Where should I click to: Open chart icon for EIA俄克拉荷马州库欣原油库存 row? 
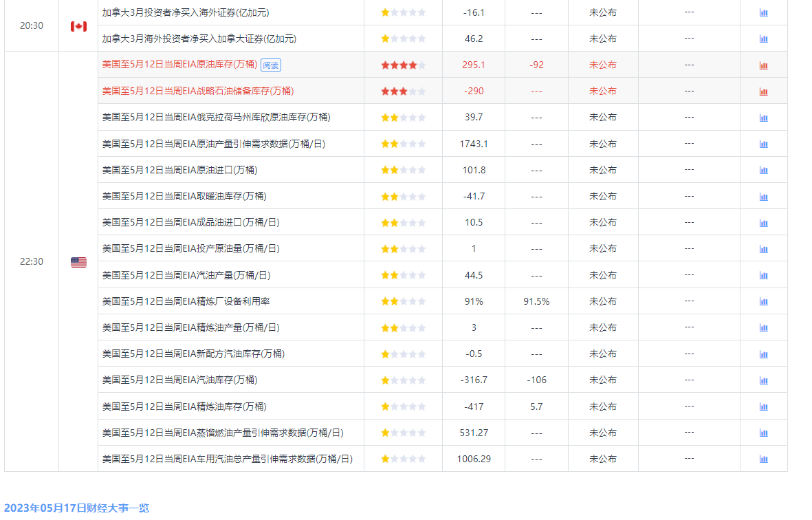pos(763,118)
